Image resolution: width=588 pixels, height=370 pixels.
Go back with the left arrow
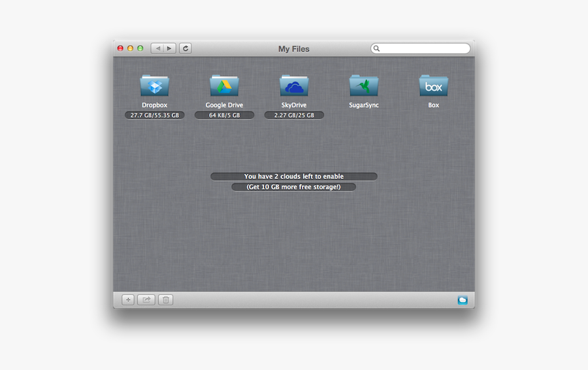(157, 48)
